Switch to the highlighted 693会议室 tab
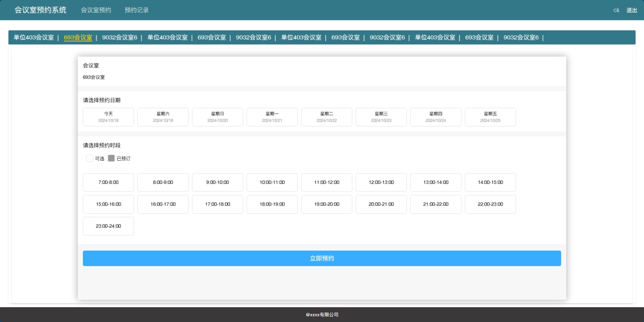Viewport: 644px width, 322px height. [78, 37]
